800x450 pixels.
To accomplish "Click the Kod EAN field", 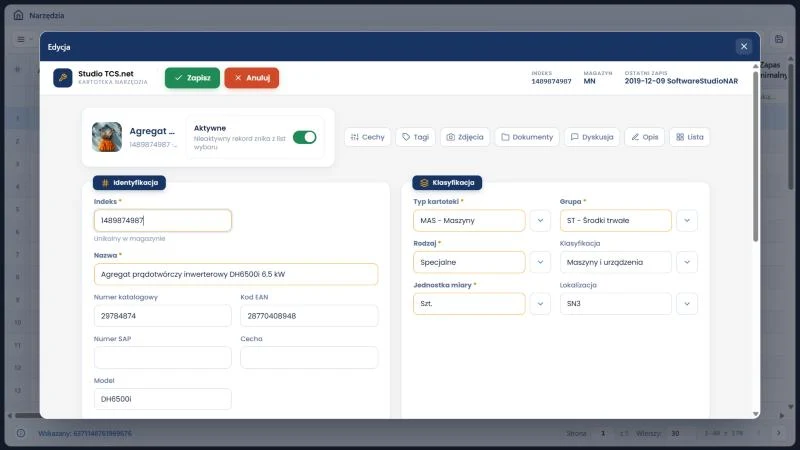I will coord(309,316).
